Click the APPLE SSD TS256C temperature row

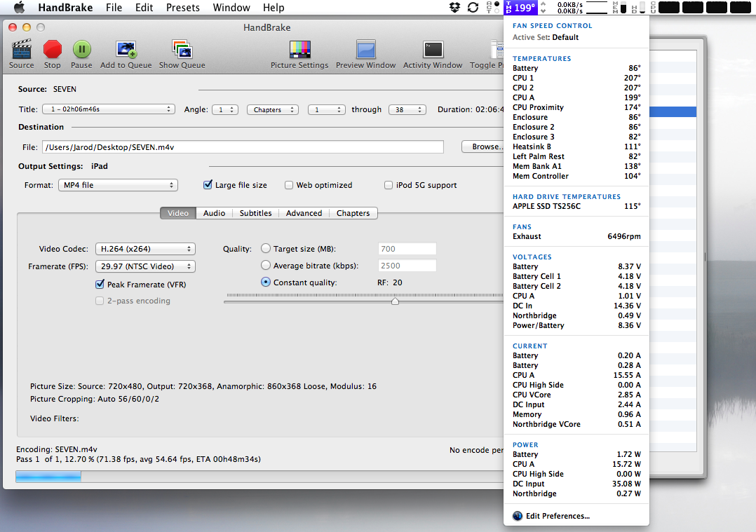click(x=576, y=206)
